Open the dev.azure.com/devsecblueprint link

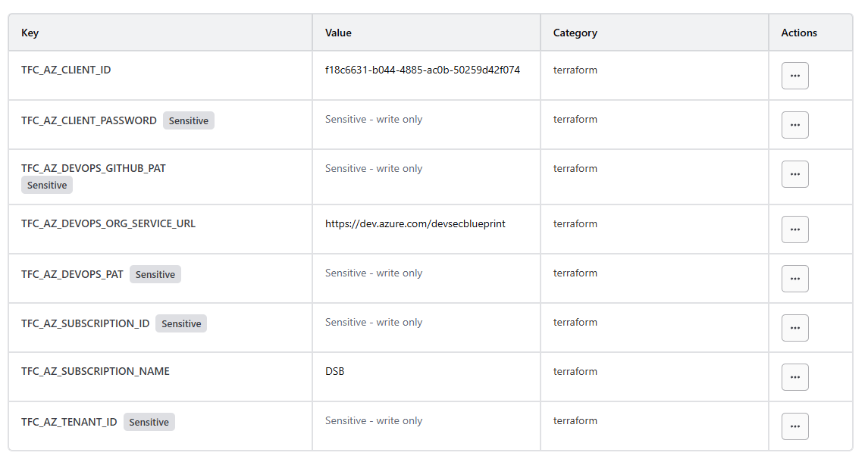pyautogui.click(x=415, y=223)
